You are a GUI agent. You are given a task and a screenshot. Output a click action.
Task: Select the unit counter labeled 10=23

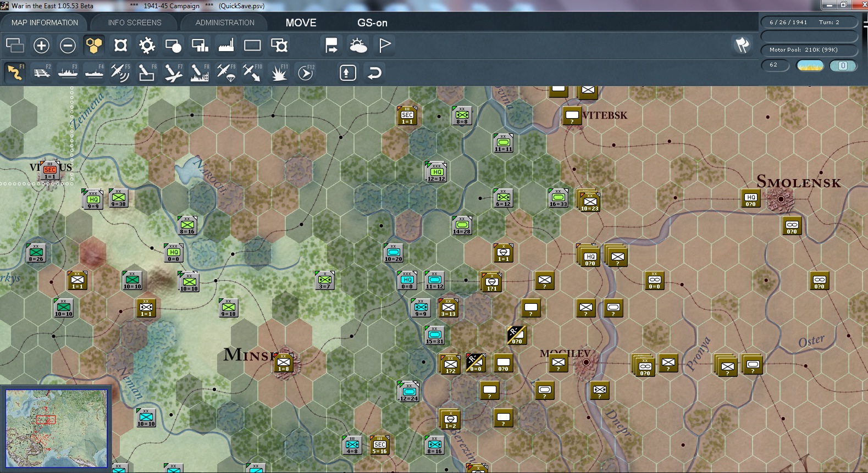[x=589, y=202]
